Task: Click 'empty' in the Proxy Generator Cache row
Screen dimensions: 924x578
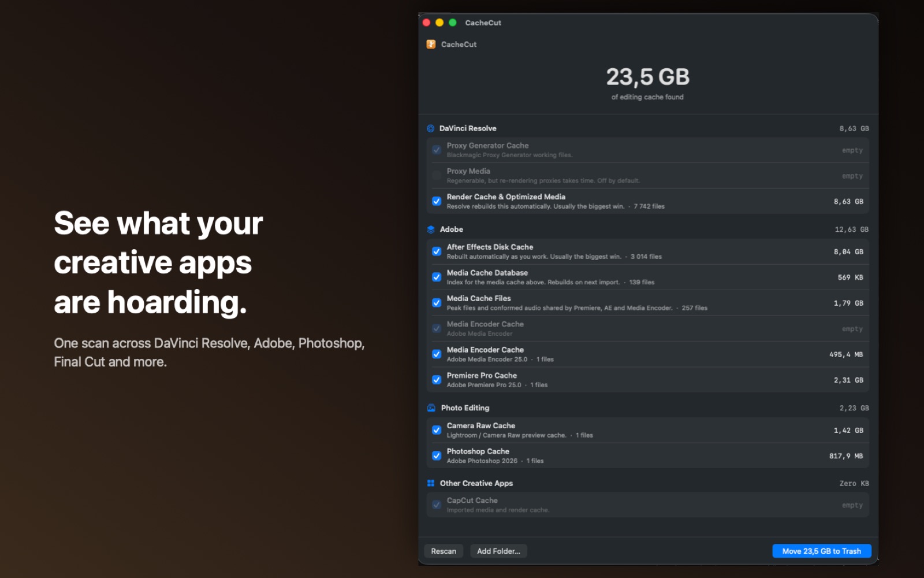Action: (x=852, y=150)
